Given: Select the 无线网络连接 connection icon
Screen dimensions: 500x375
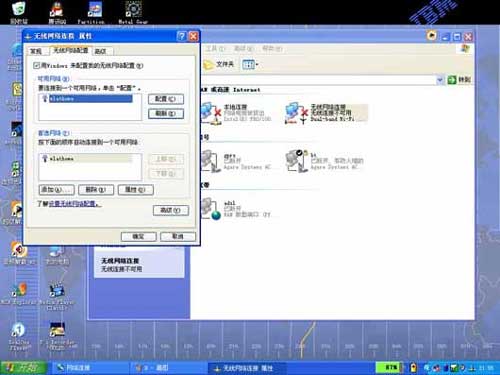Looking at the screenshot, I should click(296, 113).
